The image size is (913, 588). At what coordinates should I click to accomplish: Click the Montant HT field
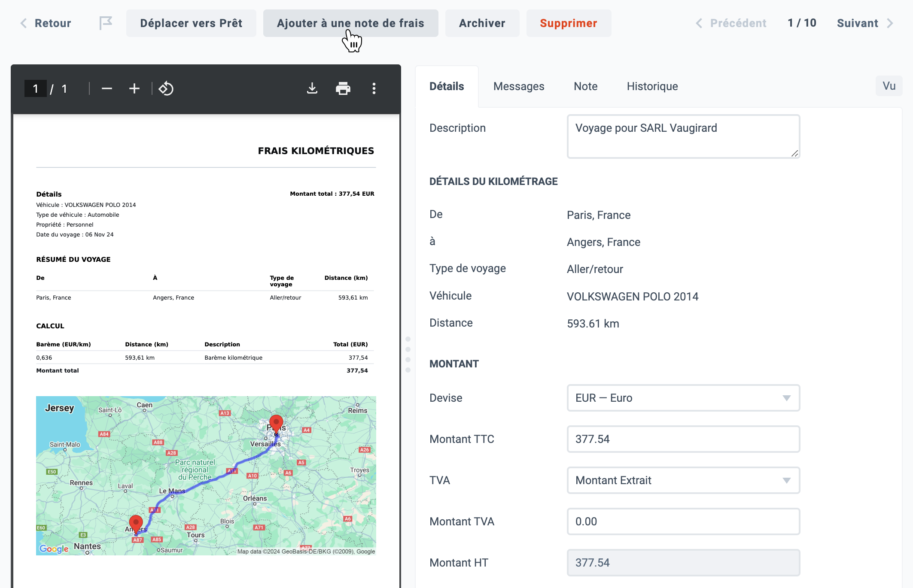click(x=683, y=563)
